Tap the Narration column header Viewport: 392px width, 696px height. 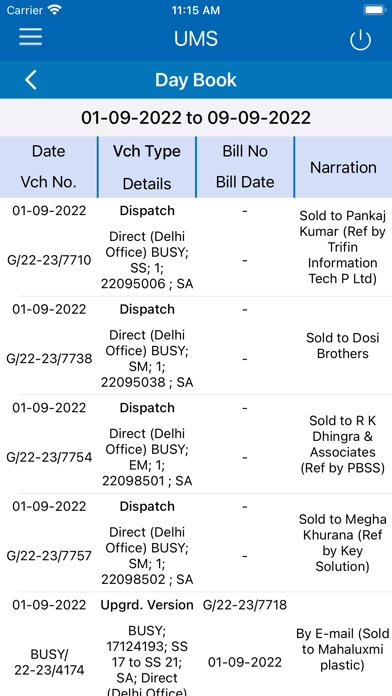coord(343,167)
